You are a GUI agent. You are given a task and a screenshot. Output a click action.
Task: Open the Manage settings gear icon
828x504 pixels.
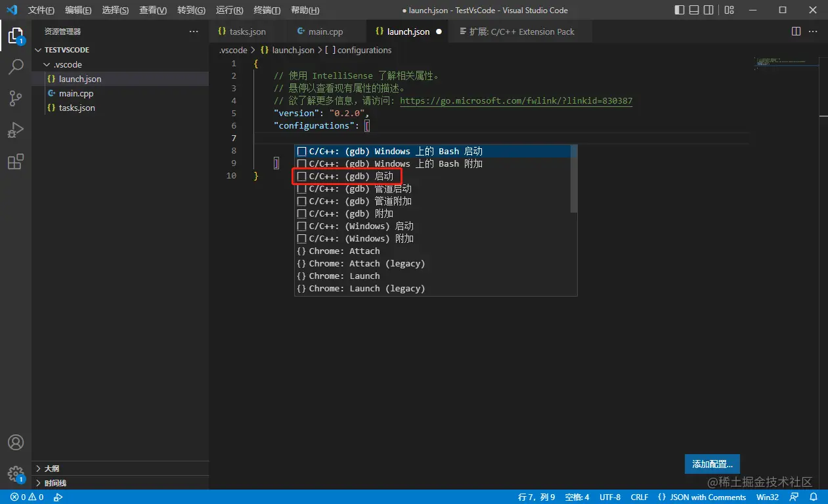(16, 474)
